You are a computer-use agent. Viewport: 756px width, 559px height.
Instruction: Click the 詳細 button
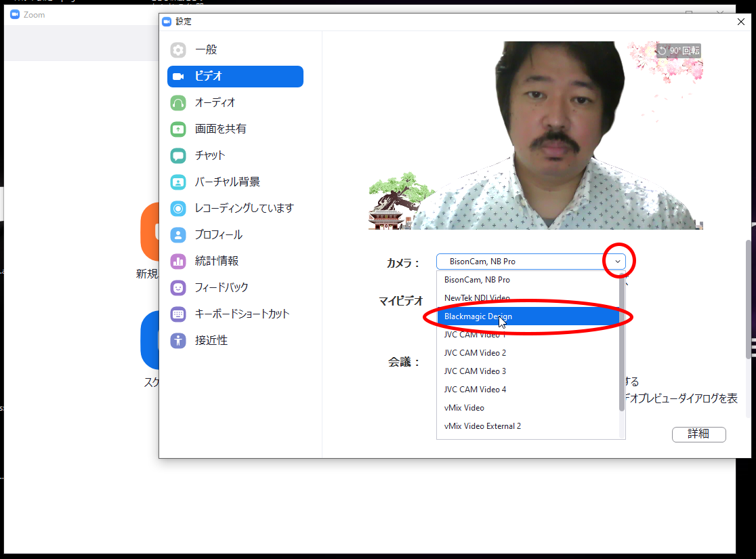pos(698,434)
